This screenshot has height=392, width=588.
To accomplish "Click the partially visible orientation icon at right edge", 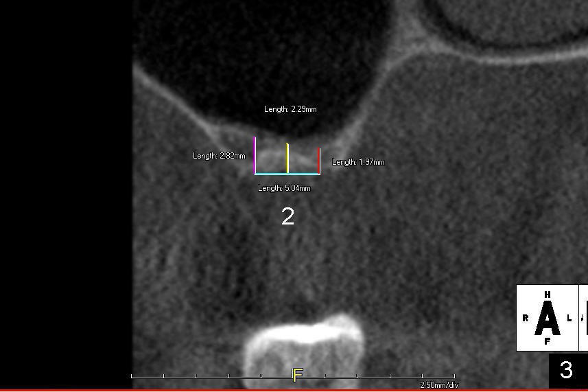I will 584,318.
